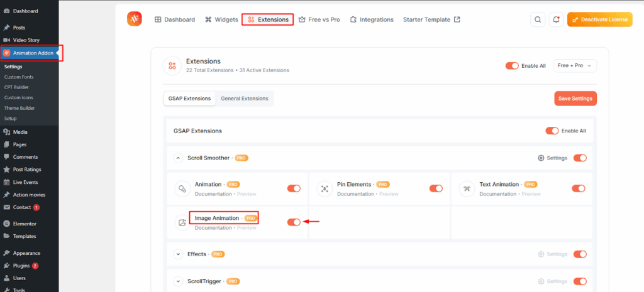
Task: Toggle the top Enable All switch
Action: (x=512, y=65)
